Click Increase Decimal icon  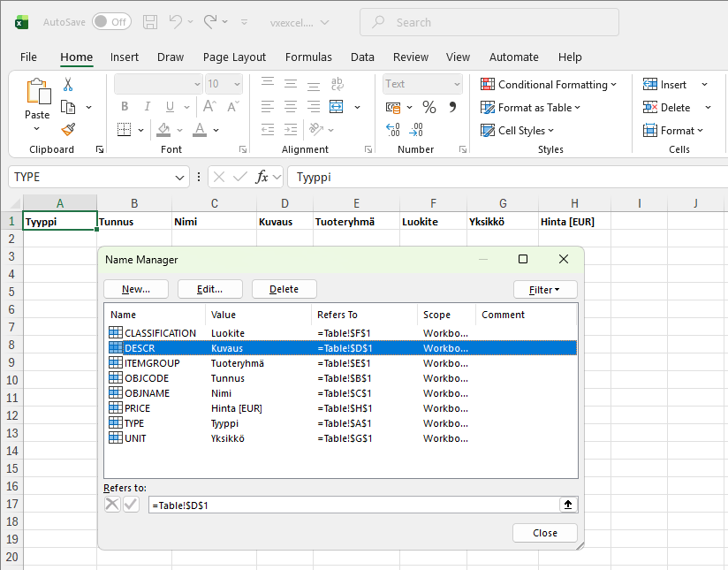[393, 130]
